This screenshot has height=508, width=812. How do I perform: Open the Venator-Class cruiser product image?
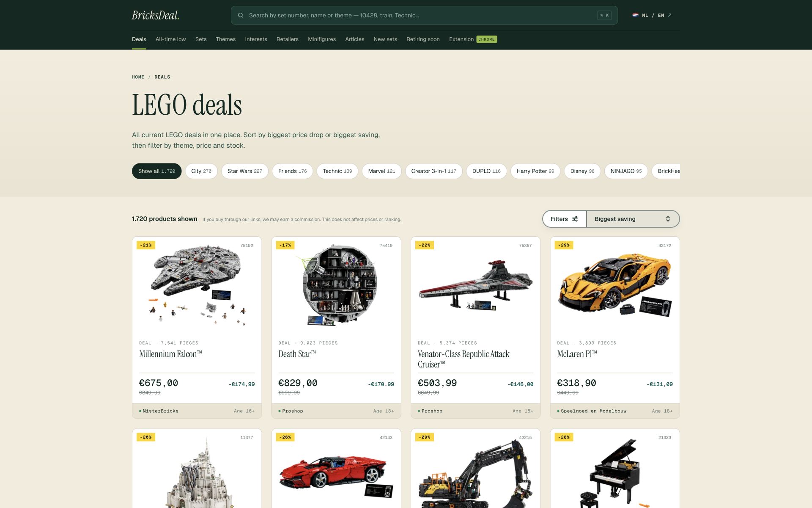click(475, 284)
